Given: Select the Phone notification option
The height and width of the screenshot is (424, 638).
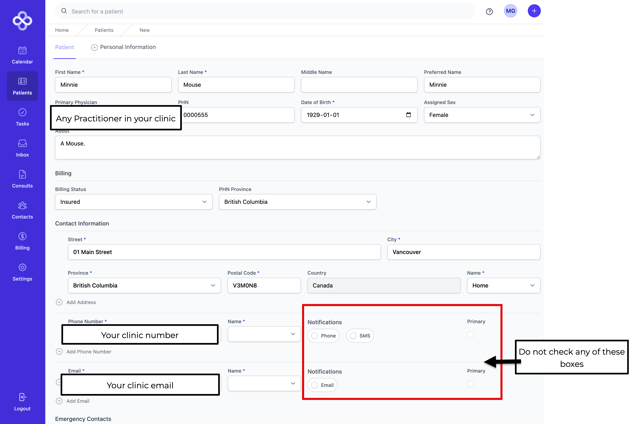Looking at the screenshot, I should [315, 336].
